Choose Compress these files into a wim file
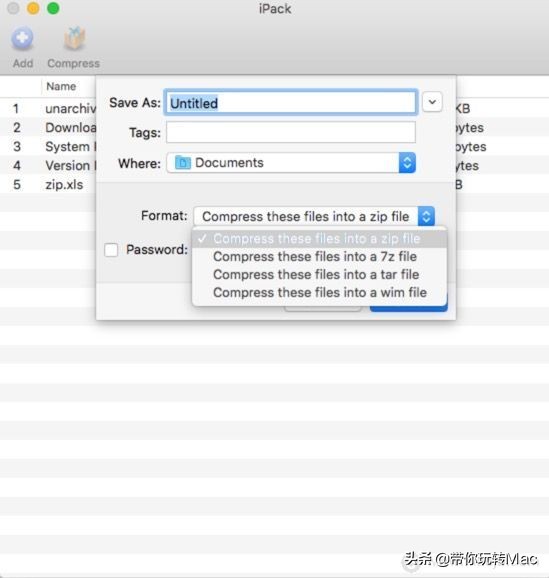This screenshot has height=578, width=549. (320, 293)
